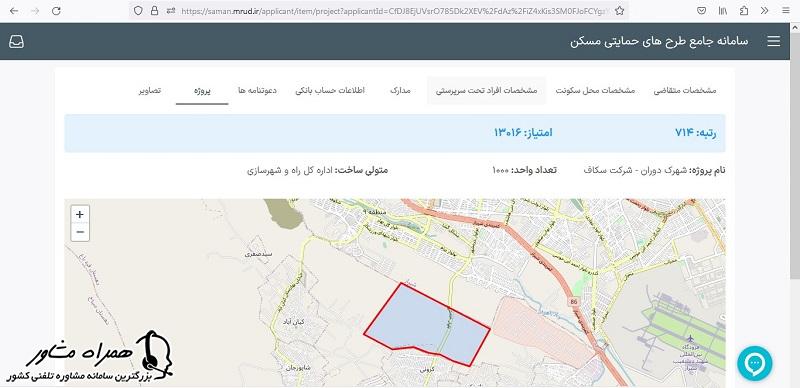Open the site hamburger menu
The image size is (800, 388).
point(773,41)
